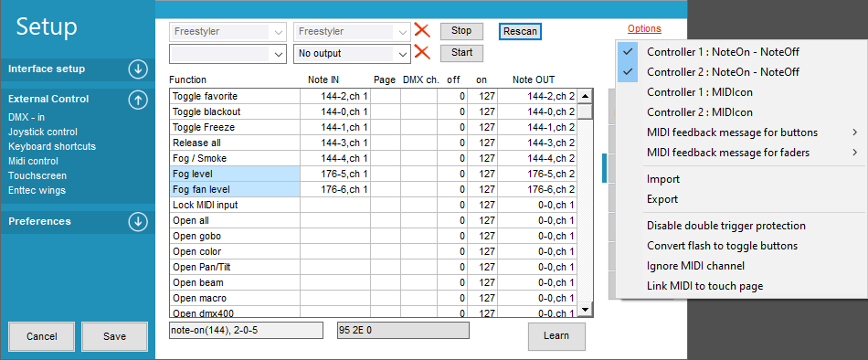868x360 pixels.
Task: Toggle Ignore MIDI channel option
Action: (x=741, y=266)
